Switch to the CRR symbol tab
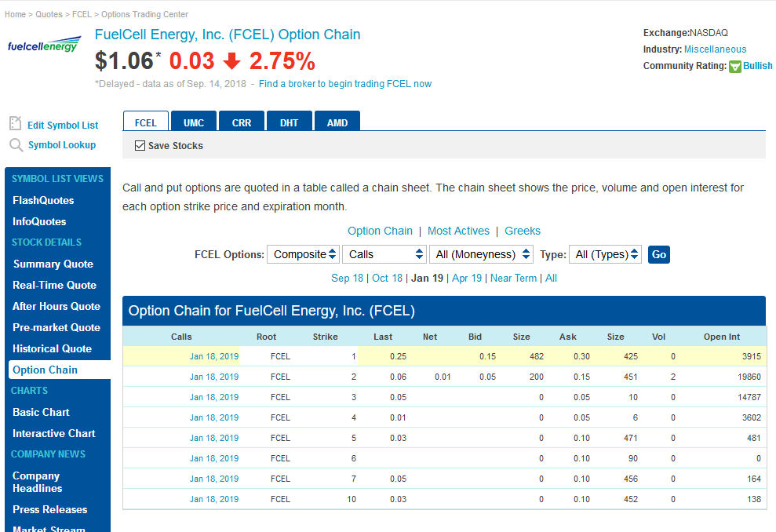The width and height of the screenshot is (776, 532). click(x=242, y=122)
